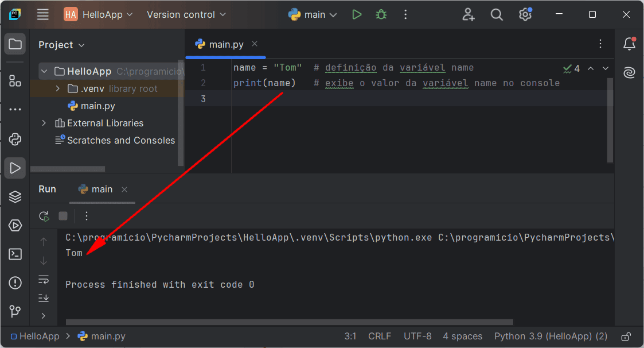Click the 3:1 line column indicator
The height and width of the screenshot is (348, 644).
coord(350,337)
